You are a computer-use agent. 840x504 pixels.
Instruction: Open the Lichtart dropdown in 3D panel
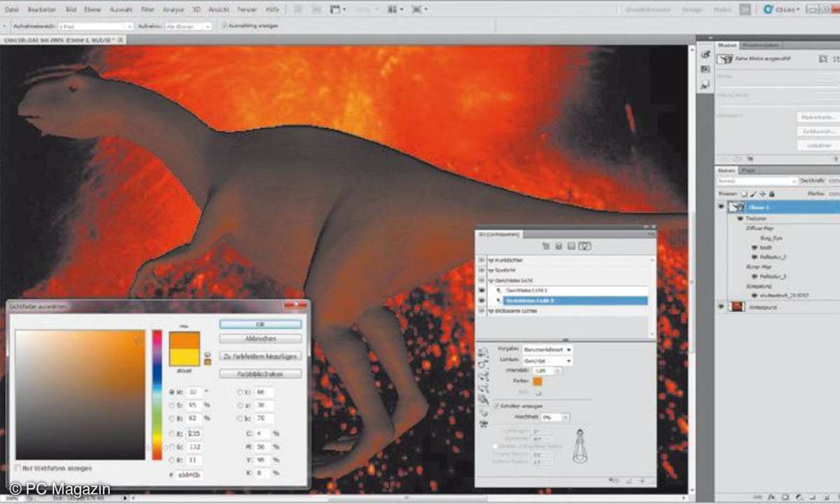(547, 360)
